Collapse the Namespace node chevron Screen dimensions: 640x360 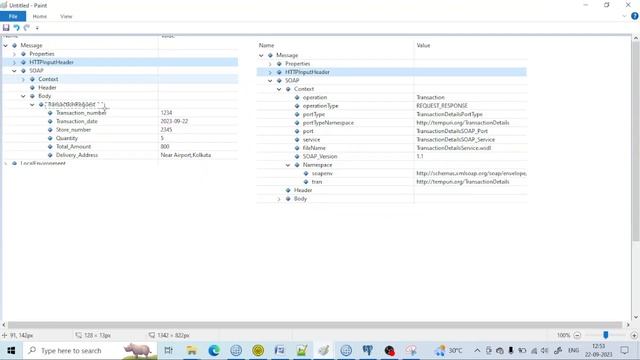click(x=288, y=165)
